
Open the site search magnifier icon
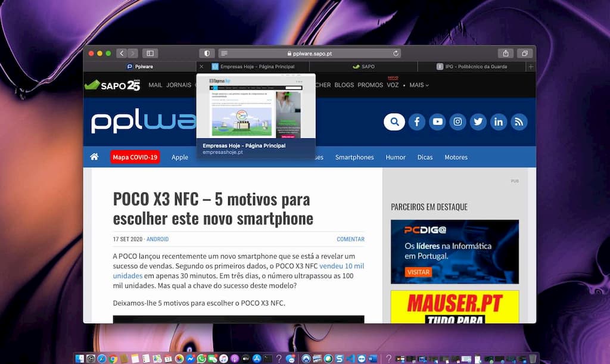point(394,122)
